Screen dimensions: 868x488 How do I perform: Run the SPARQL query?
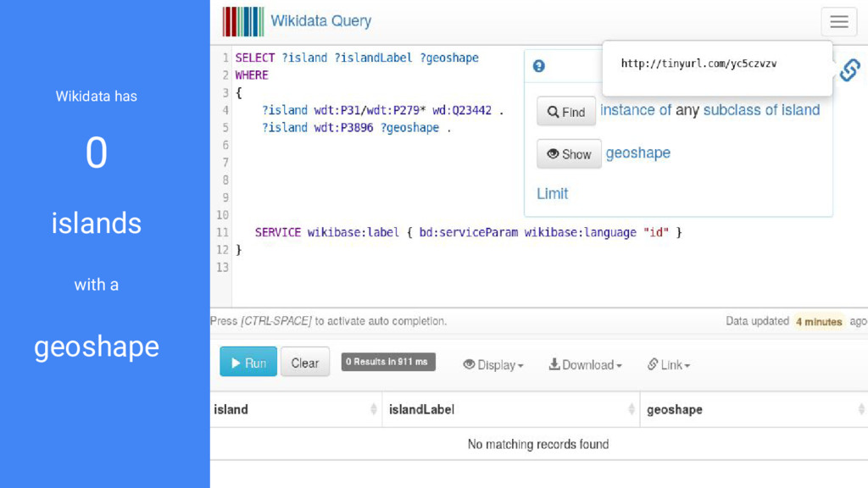click(248, 362)
